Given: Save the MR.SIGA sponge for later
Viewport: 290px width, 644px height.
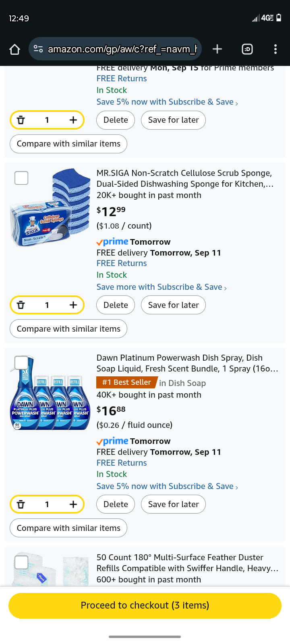Looking at the screenshot, I should coord(173,305).
